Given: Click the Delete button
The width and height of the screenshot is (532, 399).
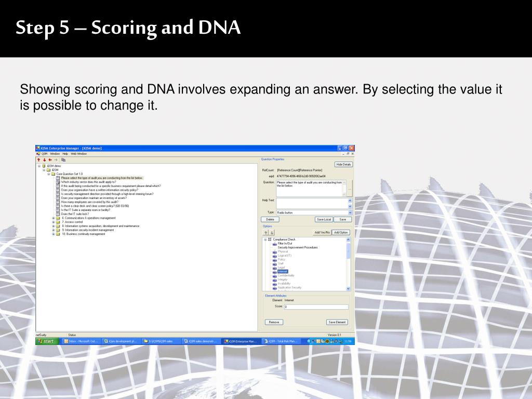Looking at the screenshot, I should click(270, 220).
